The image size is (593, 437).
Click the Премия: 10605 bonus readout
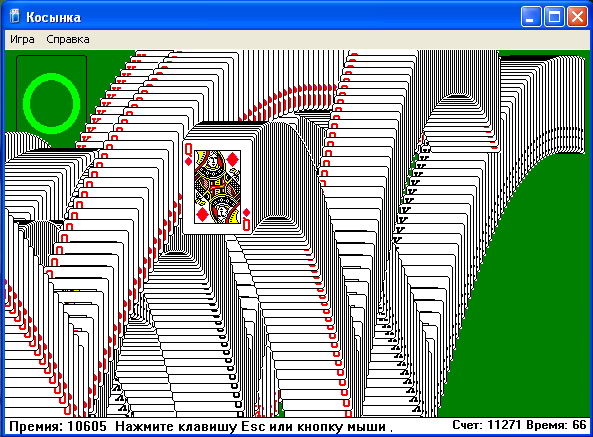(x=58, y=426)
